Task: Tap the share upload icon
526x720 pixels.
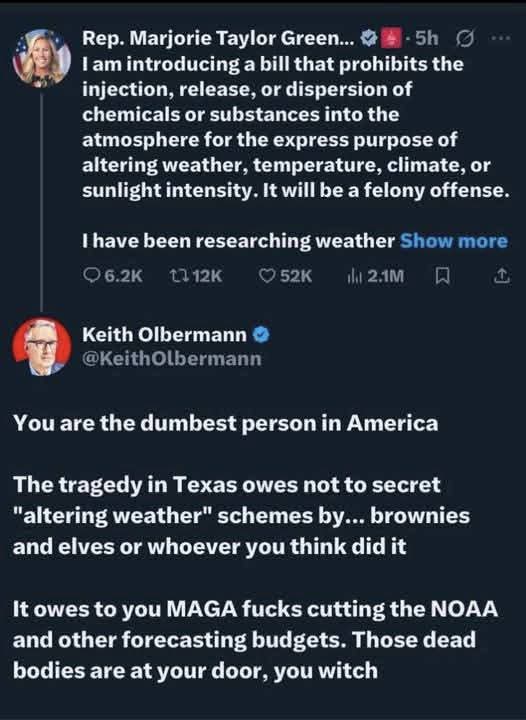Action: pos(501,276)
